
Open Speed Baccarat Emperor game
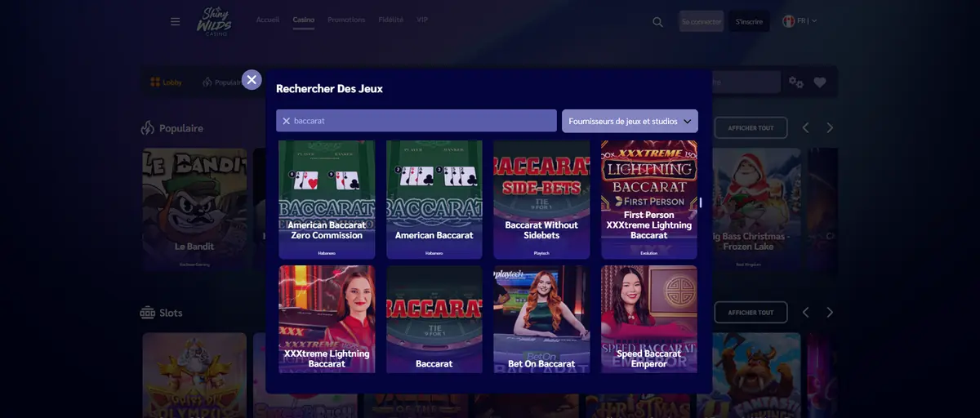(649, 319)
